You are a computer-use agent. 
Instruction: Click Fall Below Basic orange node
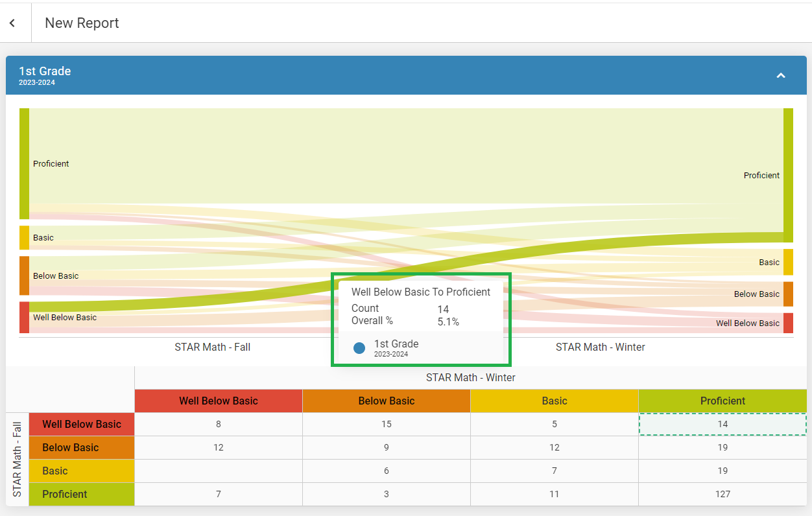coord(24,276)
